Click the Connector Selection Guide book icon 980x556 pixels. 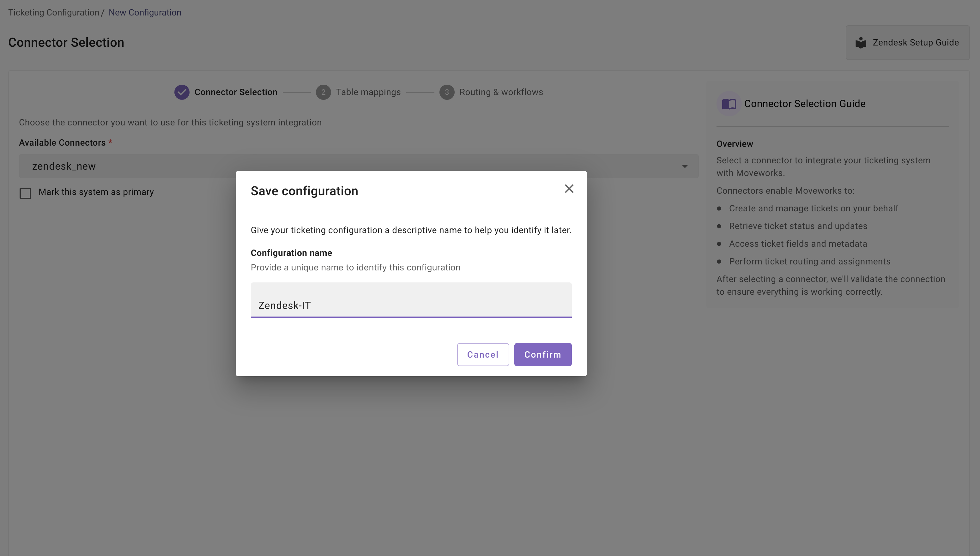pos(729,104)
